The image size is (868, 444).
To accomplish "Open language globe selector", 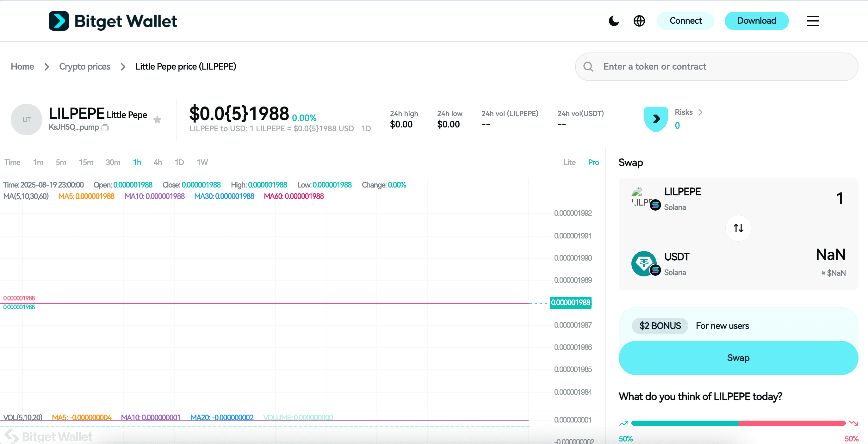I will tap(639, 21).
